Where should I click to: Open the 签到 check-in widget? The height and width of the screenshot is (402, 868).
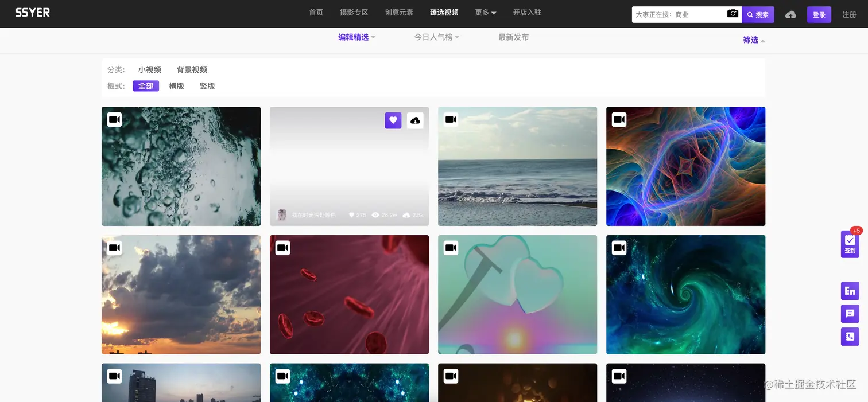click(850, 244)
